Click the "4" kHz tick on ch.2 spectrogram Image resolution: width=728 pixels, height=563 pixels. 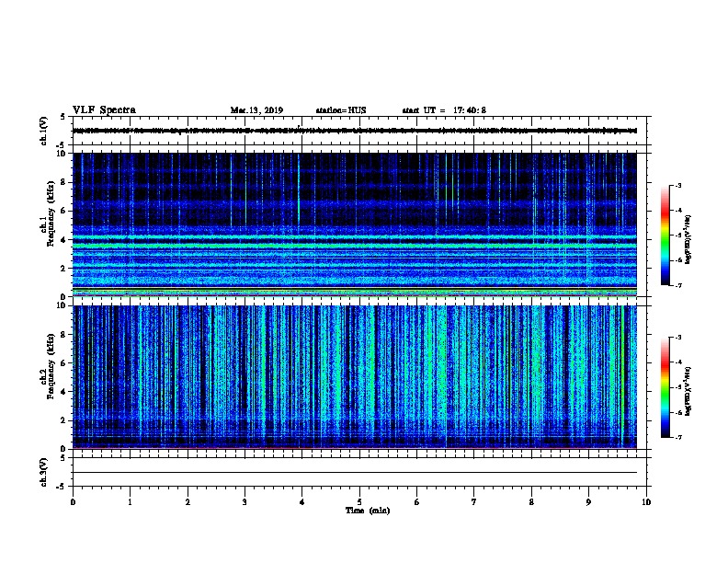pyautogui.click(x=63, y=392)
